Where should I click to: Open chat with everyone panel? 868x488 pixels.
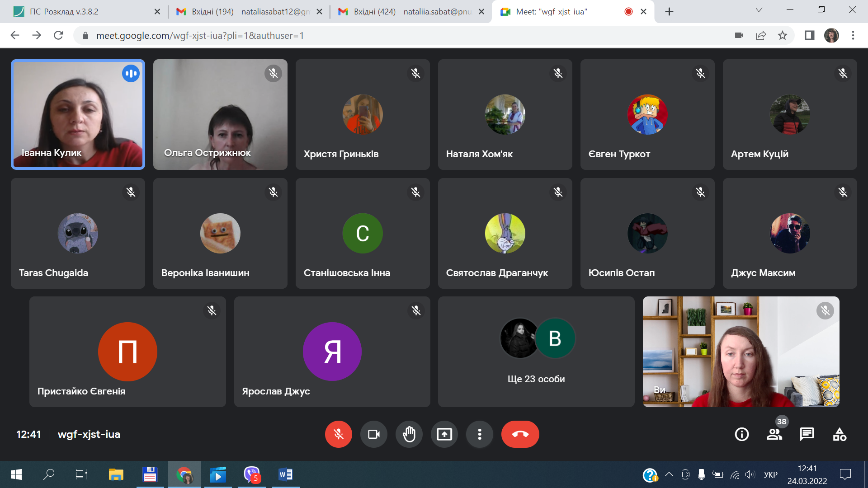[807, 434]
